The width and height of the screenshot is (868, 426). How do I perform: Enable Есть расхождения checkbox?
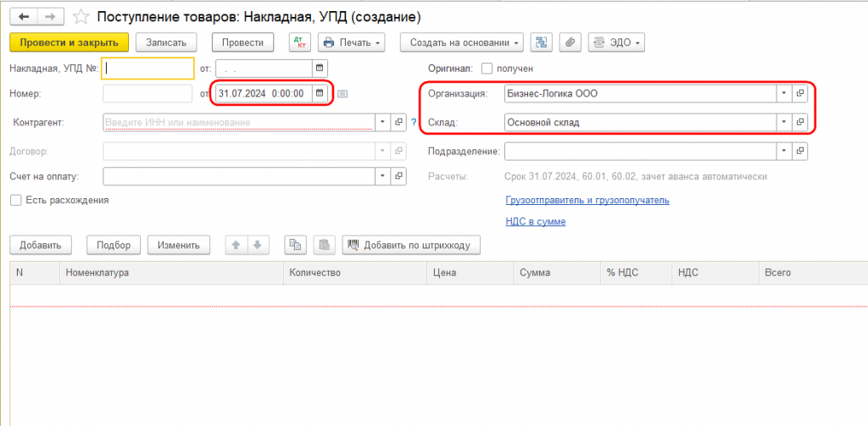(x=15, y=200)
